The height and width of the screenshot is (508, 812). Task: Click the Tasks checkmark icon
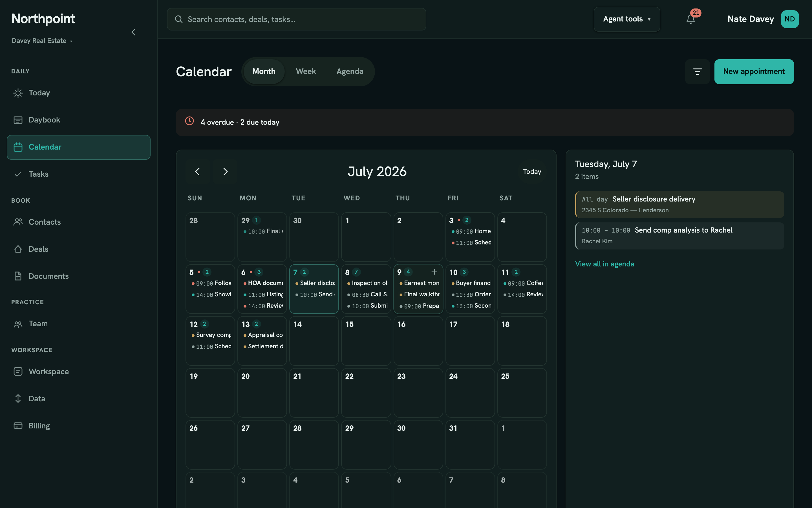pyautogui.click(x=18, y=174)
